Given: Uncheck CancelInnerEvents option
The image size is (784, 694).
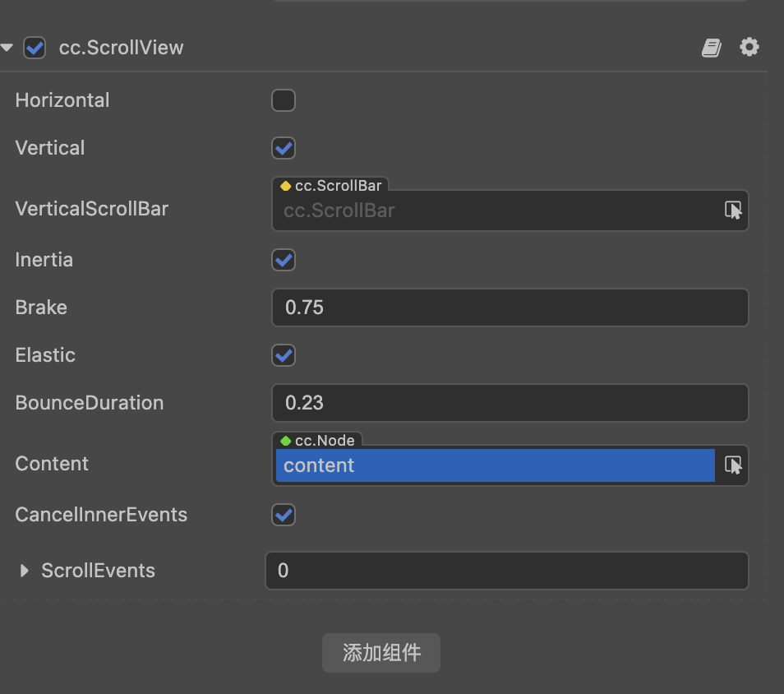Looking at the screenshot, I should coord(284,515).
